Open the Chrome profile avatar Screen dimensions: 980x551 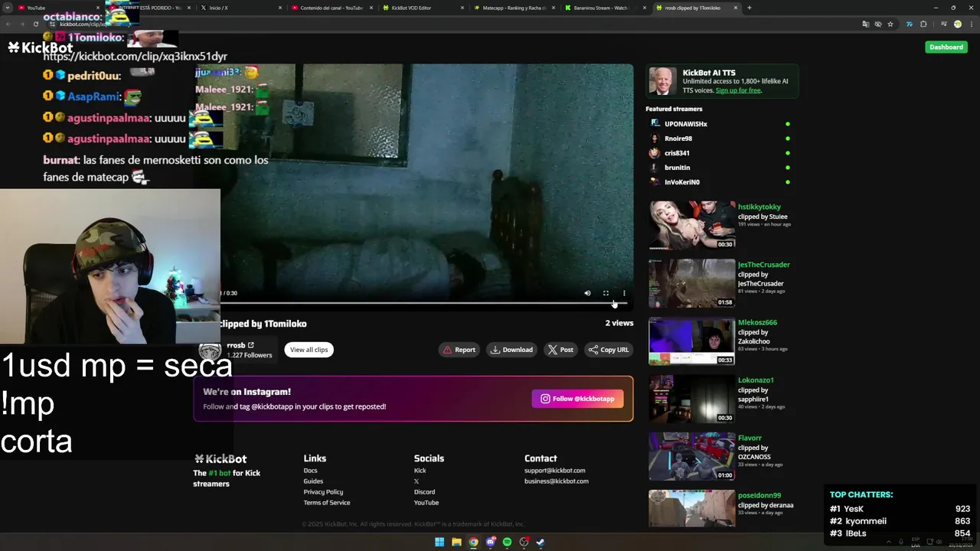[958, 24]
